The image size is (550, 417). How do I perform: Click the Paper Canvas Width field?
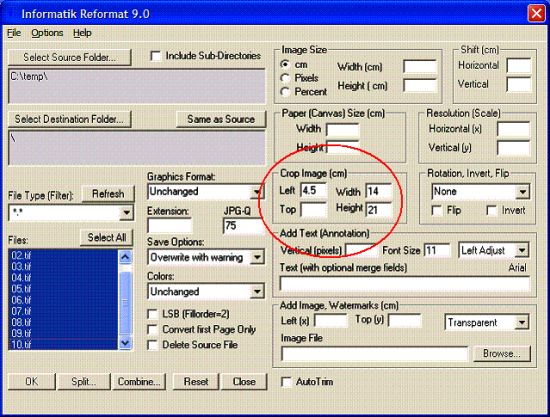[342, 130]
